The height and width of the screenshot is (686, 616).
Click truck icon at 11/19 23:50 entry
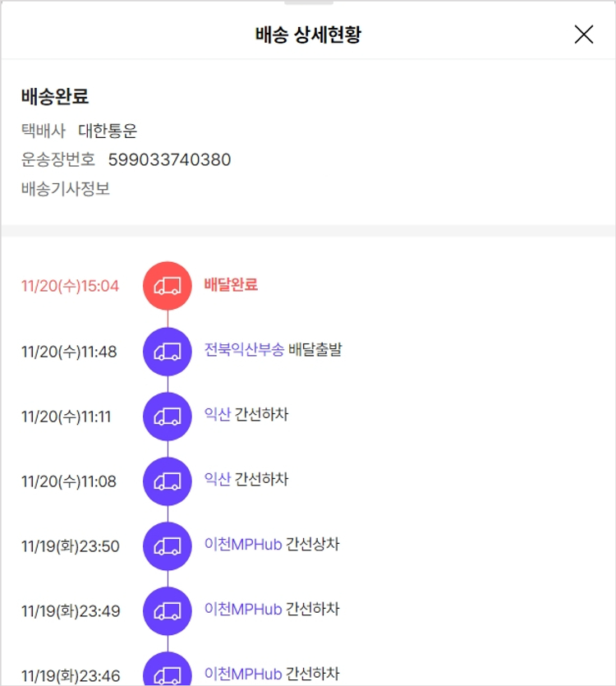coord(168,546)
